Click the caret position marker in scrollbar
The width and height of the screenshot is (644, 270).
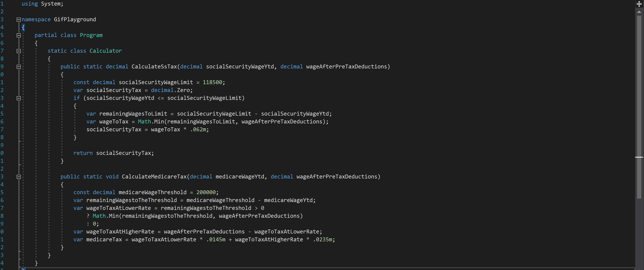(639, 157)
